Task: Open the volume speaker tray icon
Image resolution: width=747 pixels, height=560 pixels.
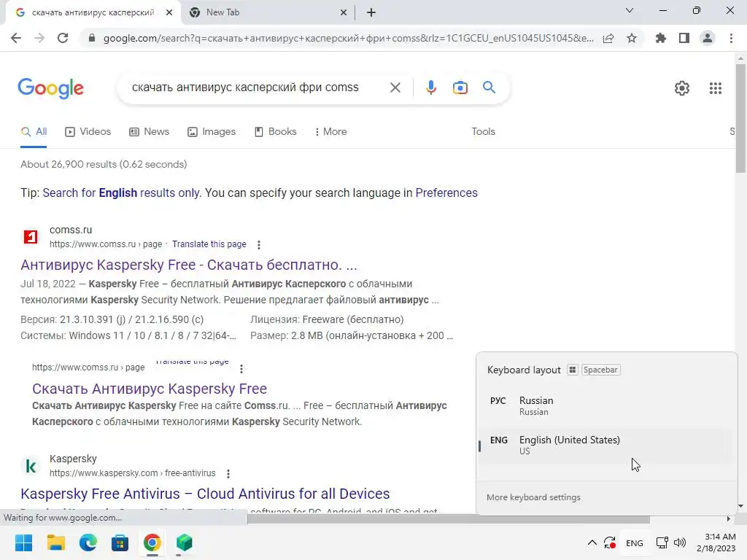Action: [680, 542]
